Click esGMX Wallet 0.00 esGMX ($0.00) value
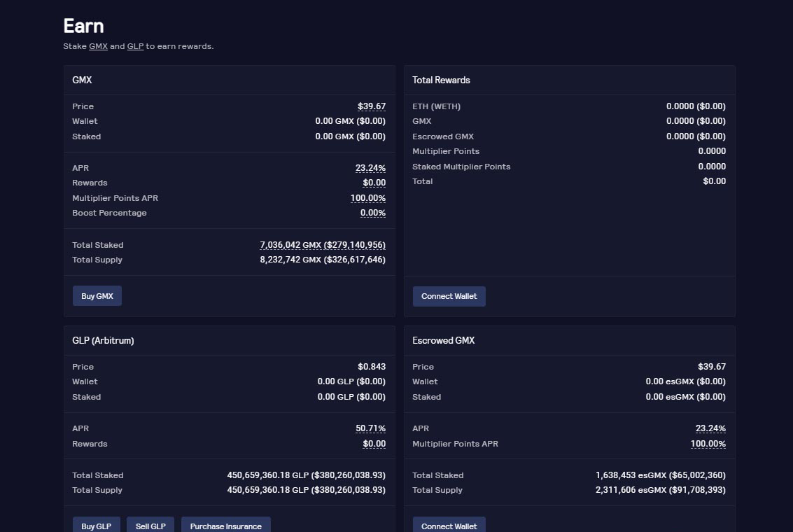Viewport: 793px width, 532px height. coord(685,381)
